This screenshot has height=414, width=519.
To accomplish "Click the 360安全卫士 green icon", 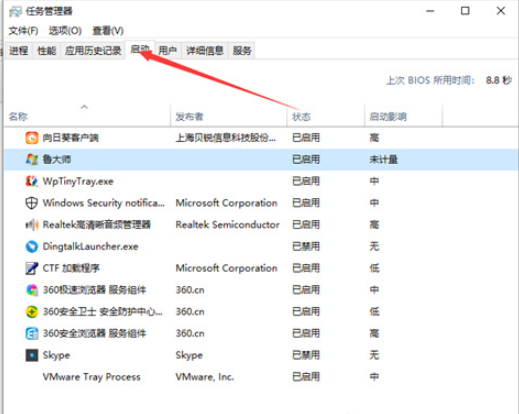I will [32, 312].
